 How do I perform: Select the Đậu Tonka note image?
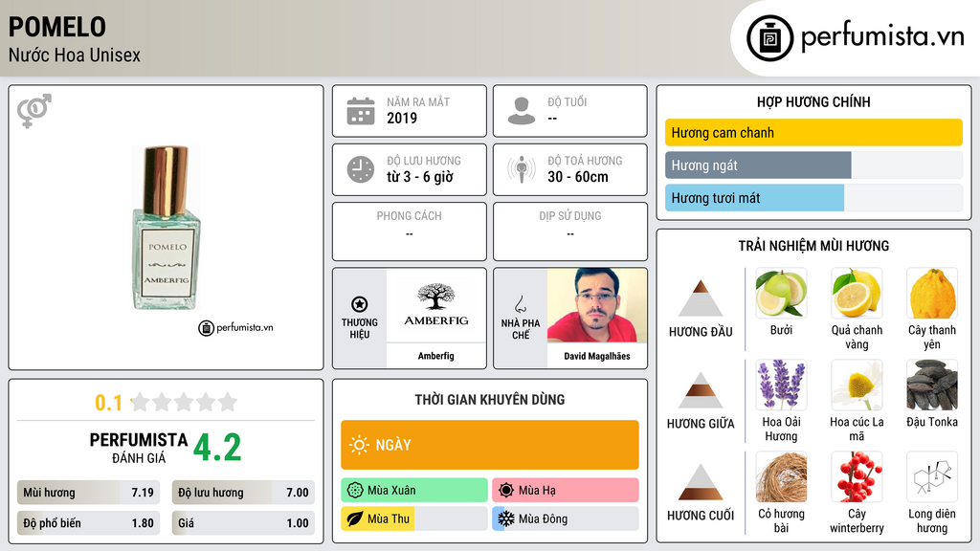coord(932,385)
